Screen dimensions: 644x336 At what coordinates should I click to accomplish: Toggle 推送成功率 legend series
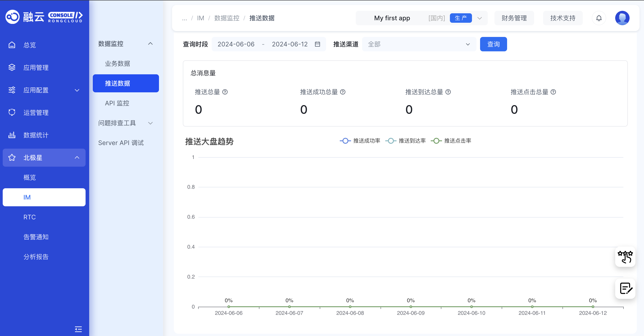pos(360,141)
